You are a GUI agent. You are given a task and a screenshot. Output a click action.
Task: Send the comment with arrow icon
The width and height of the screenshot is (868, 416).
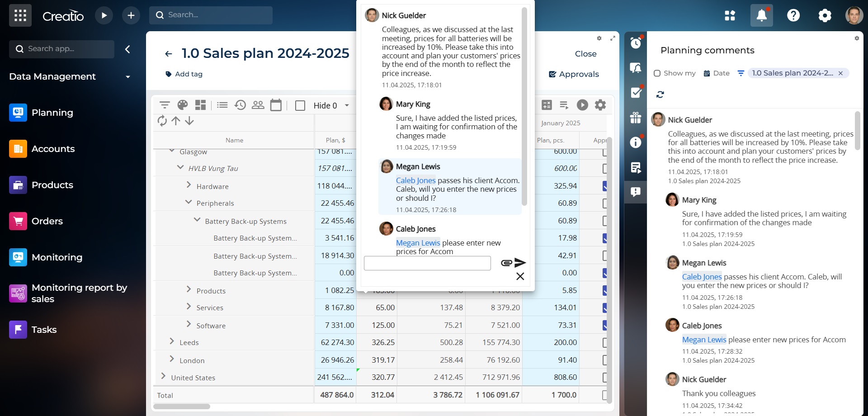click(x=520, y=263)
